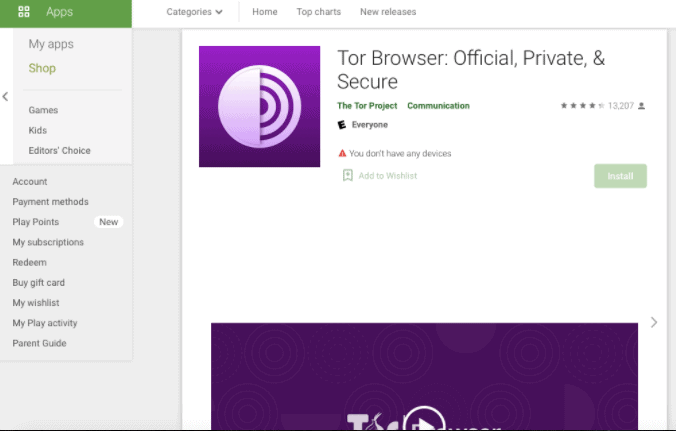This screenshot has width=676, height=431.
Task: Collapse sidebar with left chevron
Action: 5,97
